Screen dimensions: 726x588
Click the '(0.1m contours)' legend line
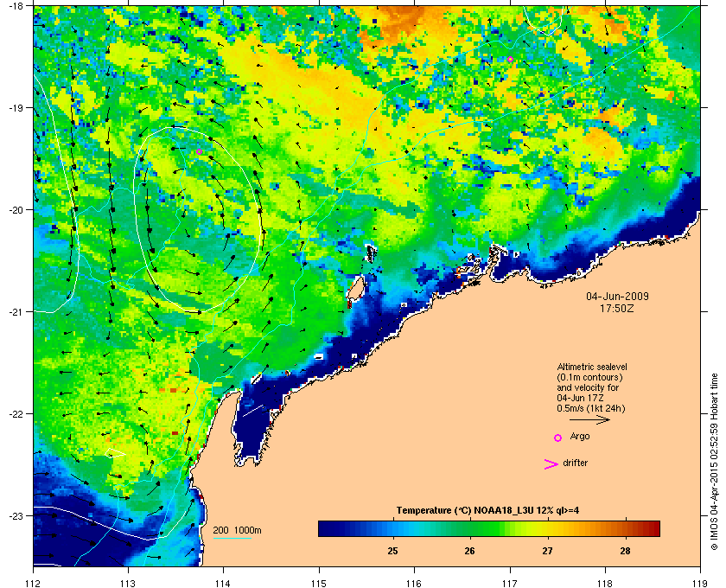(x=589, y=377)
